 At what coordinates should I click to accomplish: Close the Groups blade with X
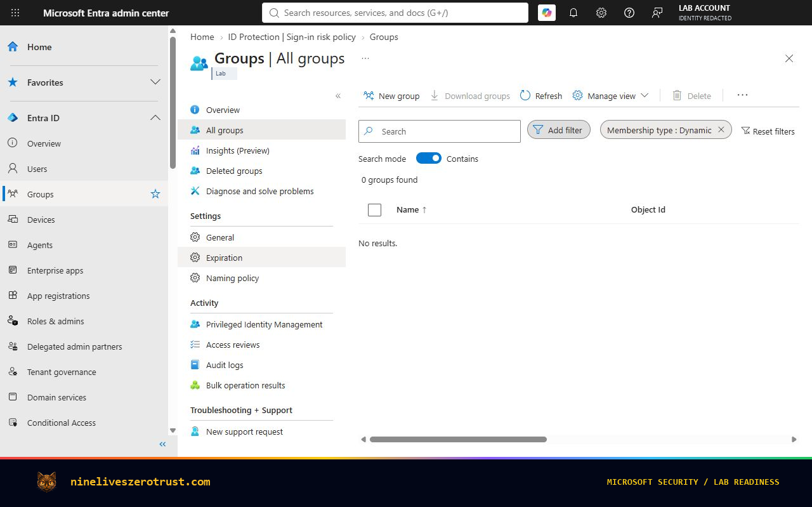coord(789,58)
